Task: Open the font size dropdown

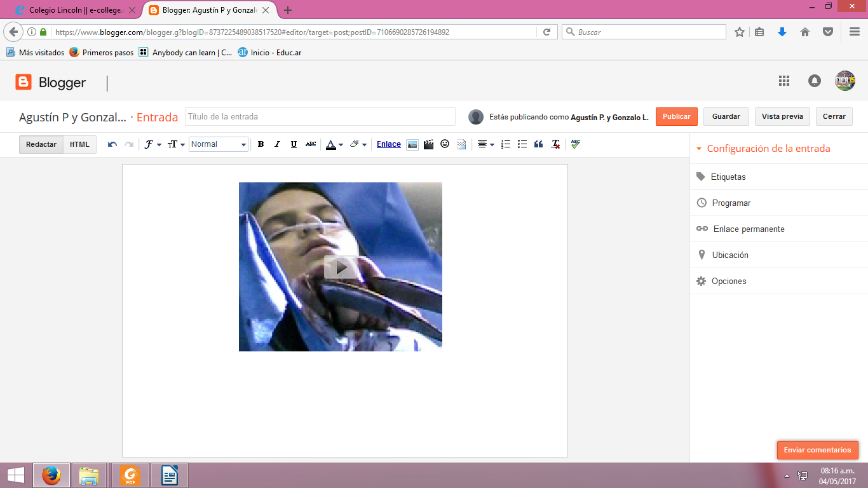Action: tap(176, 144)
